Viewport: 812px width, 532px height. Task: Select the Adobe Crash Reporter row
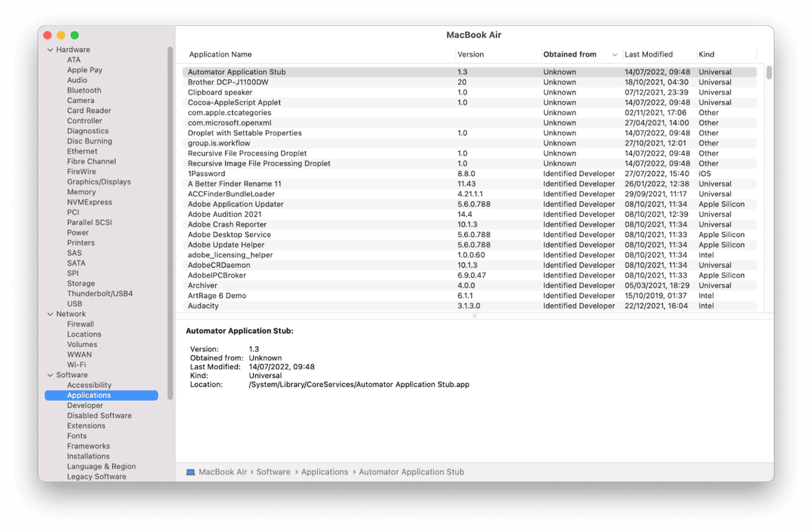click(x=469, y=224)
